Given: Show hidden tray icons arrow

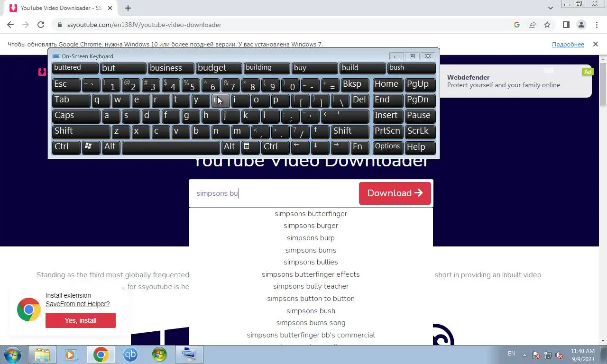Looking at the screenshot, I should (525, 355).
